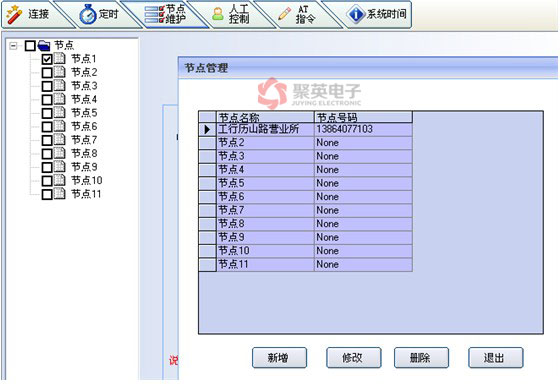Click the document icon beside 节点11
Image resolution: width=560 pixels, height=388 pixels.
click(60, 194)
